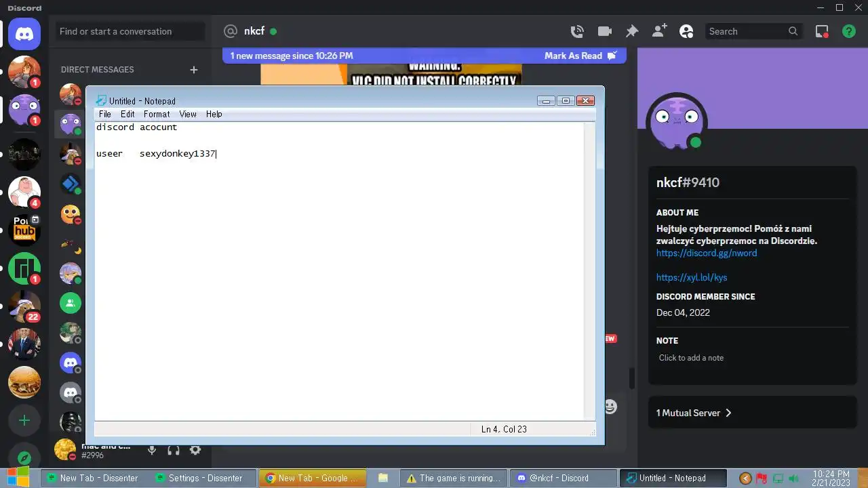Click Find or start a conversation box
Screen dimensions: 868x488
(130, 31)
